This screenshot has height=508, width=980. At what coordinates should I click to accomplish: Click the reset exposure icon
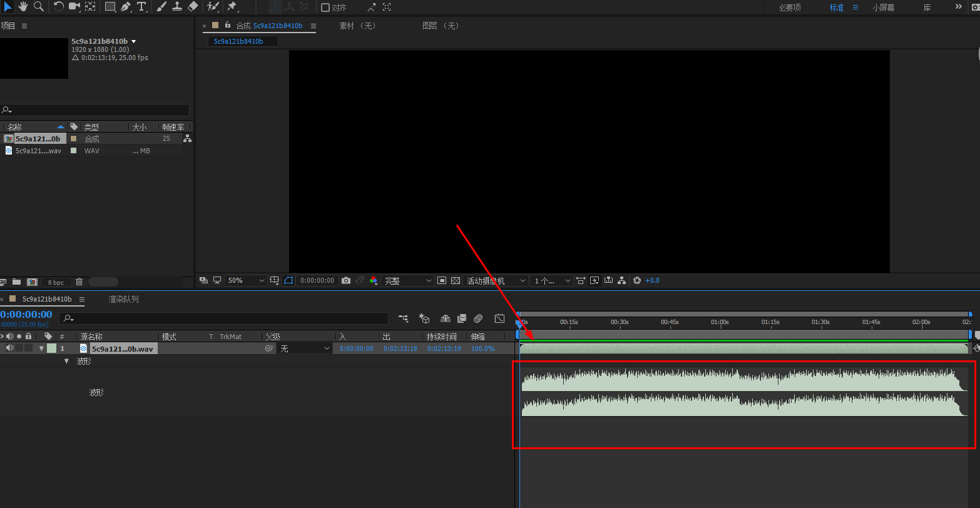coord(637,281)
